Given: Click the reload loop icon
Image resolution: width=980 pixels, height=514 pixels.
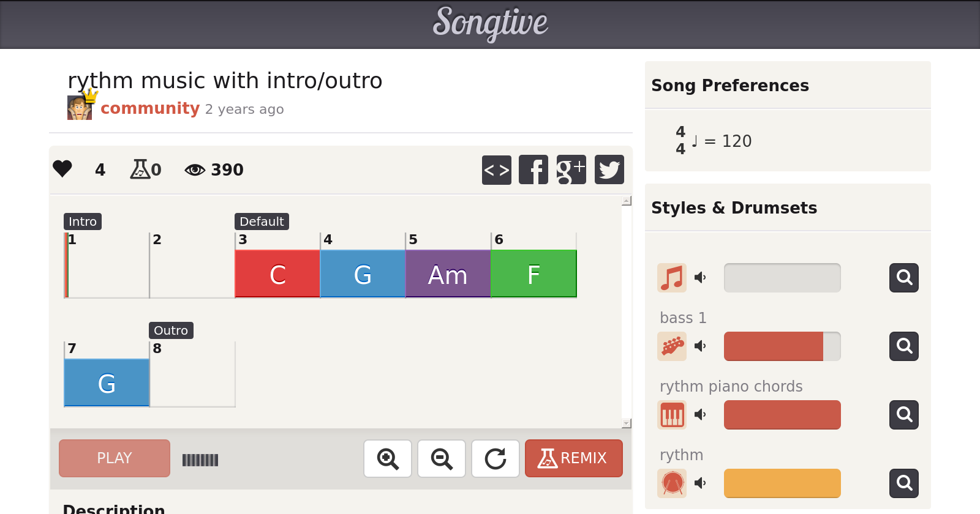Looking at the screenshot, I should click(x=495, y=458).
